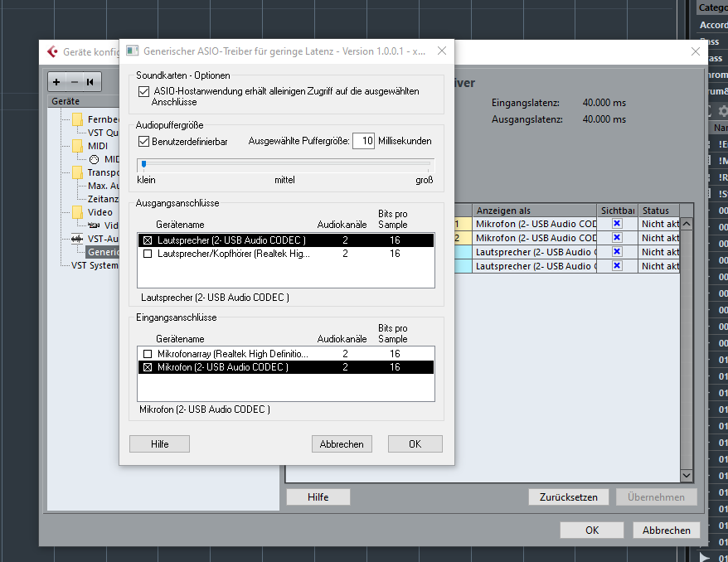The height and width of the screenshot is (562, 728).
Task: Click buffer size field showing 10
Action: click(x=363, y=141)
